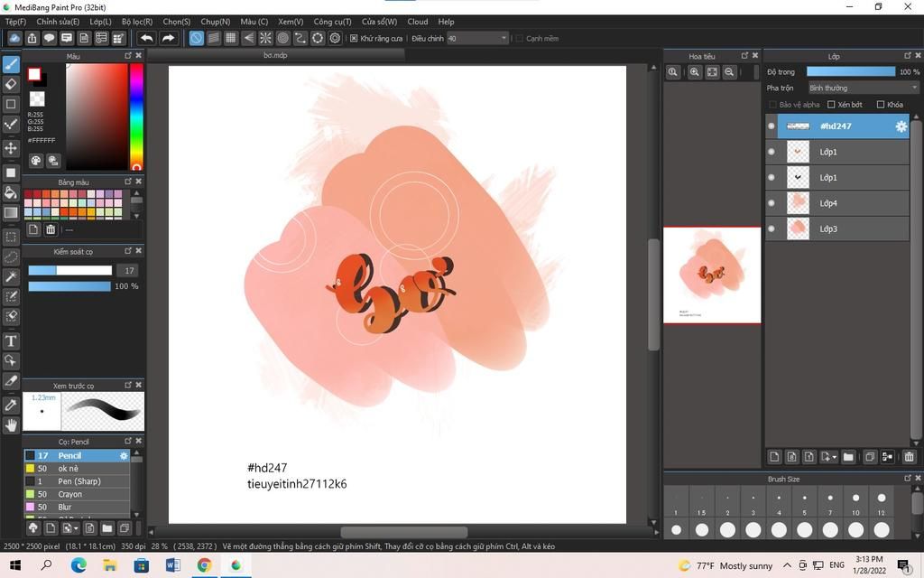Screen dimensions: 924x578
Task: Click the Undo arrow in toolbar
Action: pyautogui.click(x=147, y=38)
